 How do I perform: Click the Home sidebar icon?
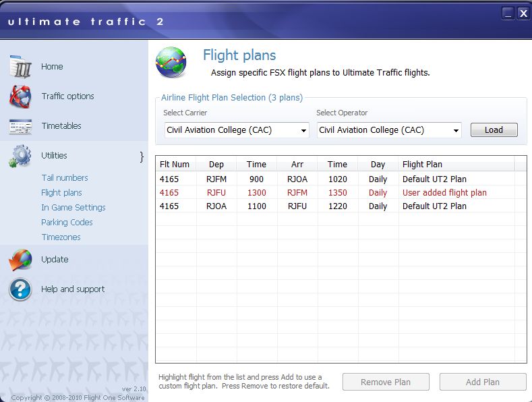click(20, 67)
